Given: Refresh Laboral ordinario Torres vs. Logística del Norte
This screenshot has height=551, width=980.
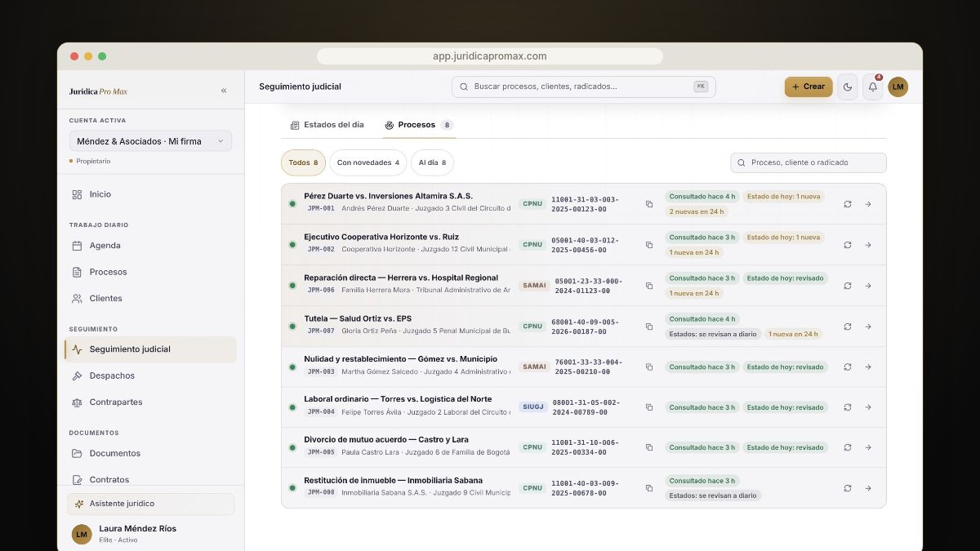Looking at the screenshot, I should pos(848,407).
